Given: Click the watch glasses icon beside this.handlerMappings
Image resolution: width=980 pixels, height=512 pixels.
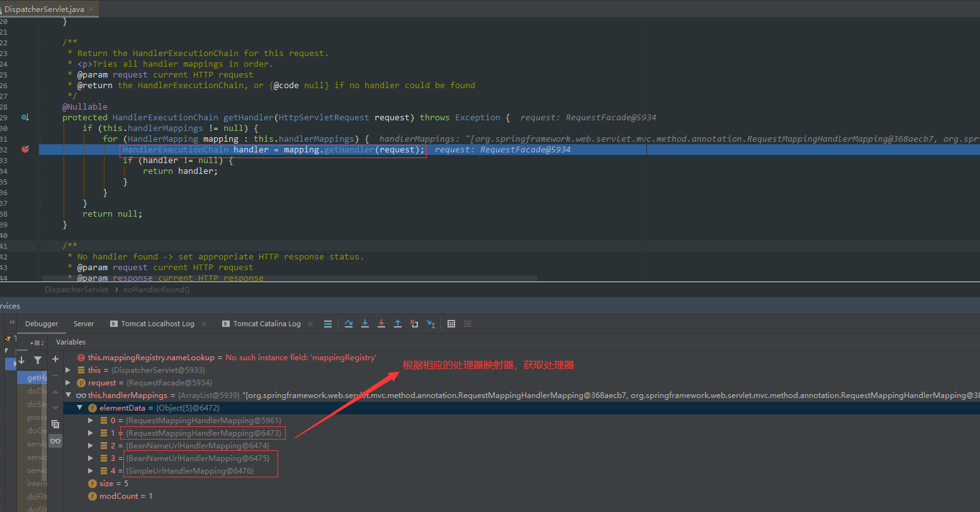Looking at the screenshot, I should pos(81,395).
